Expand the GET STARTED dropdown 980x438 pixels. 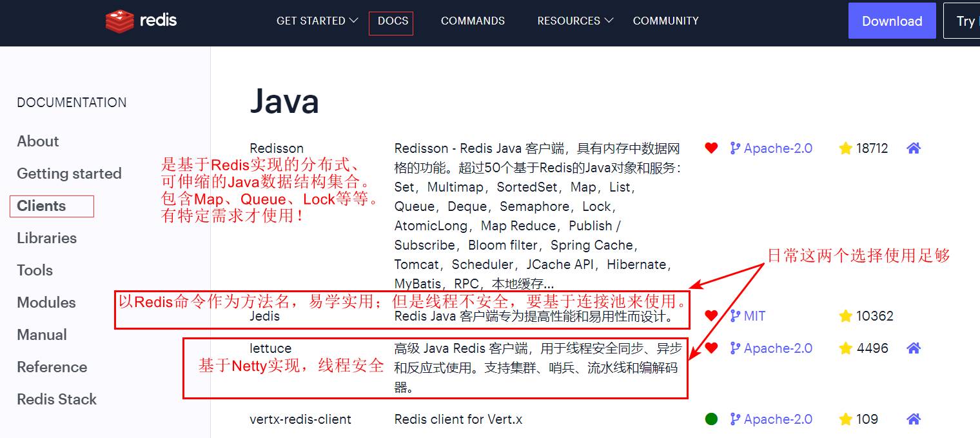pyautogui.click(x=317, y=21)
